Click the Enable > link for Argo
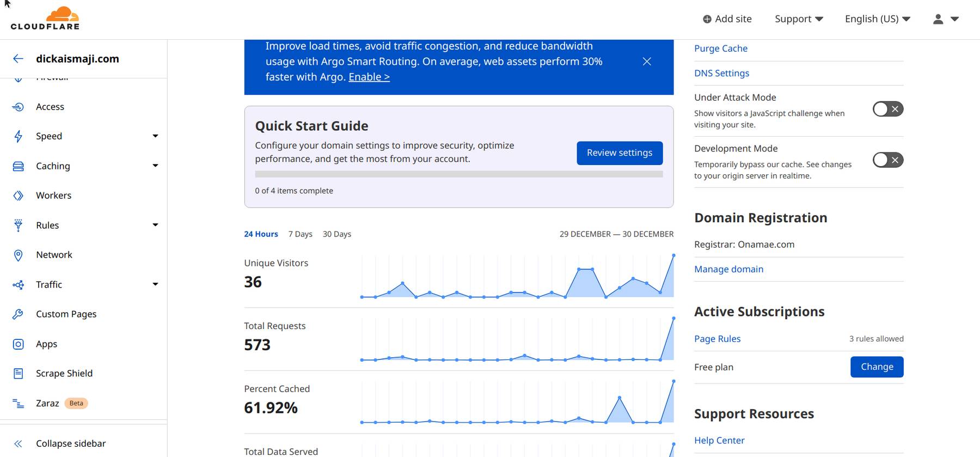The width and height of the screenshot is (980, 457). [x=369, y=77]
